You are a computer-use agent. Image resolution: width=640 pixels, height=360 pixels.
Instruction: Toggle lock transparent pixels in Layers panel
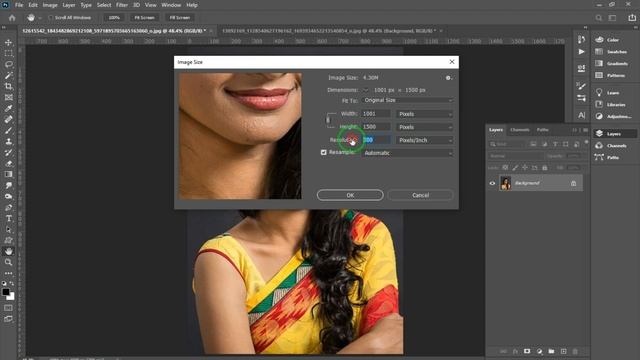pos(505,168)
